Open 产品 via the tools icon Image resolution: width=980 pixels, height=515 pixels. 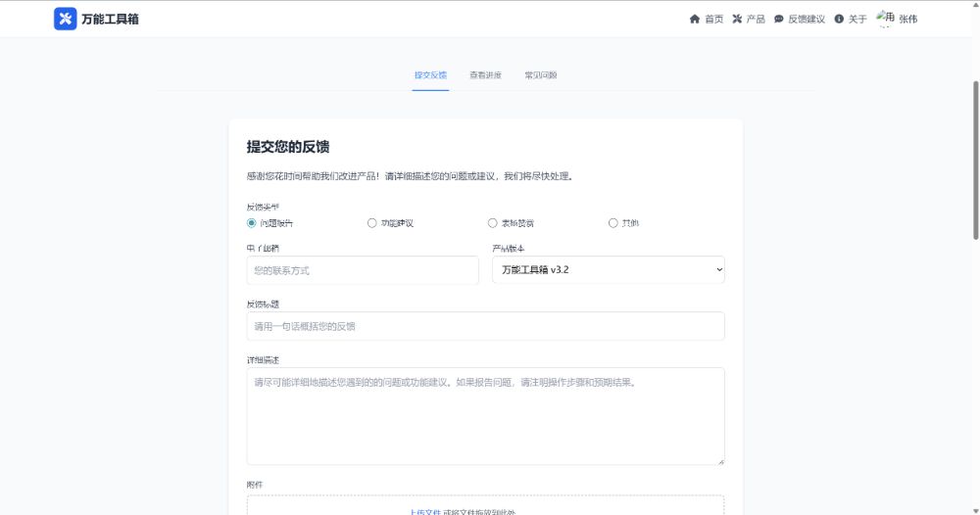(737, 19)
